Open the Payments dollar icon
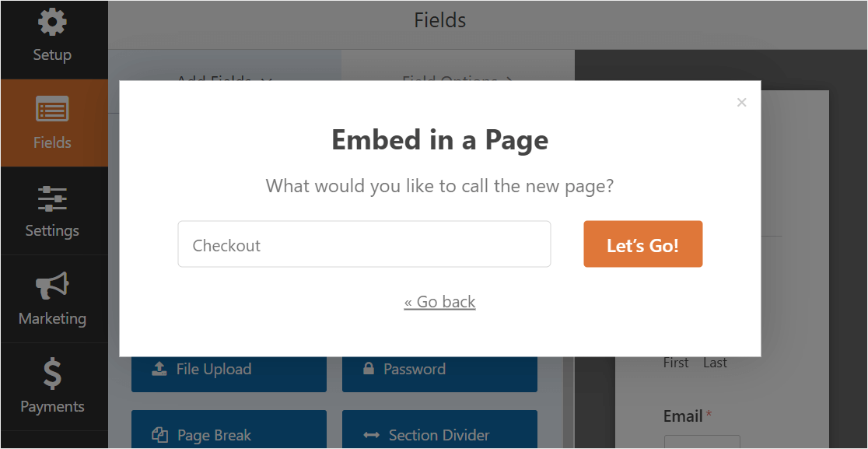The width and height of the screenshot is (868, 449). [52, 374]
